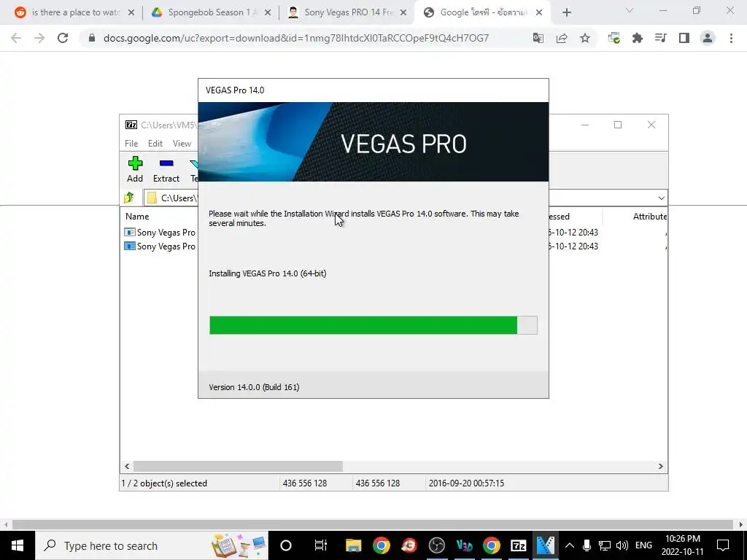Open the Chrome three-dot menu

(731, 38)
